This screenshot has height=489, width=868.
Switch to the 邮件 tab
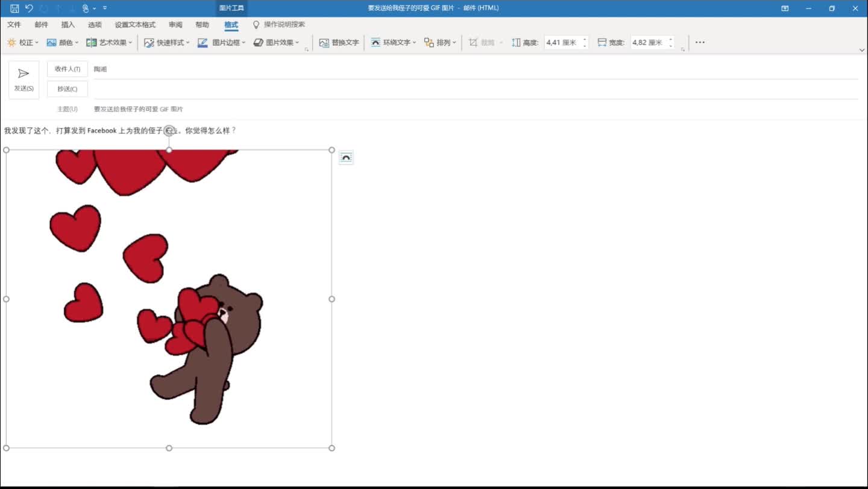point(41,25)
